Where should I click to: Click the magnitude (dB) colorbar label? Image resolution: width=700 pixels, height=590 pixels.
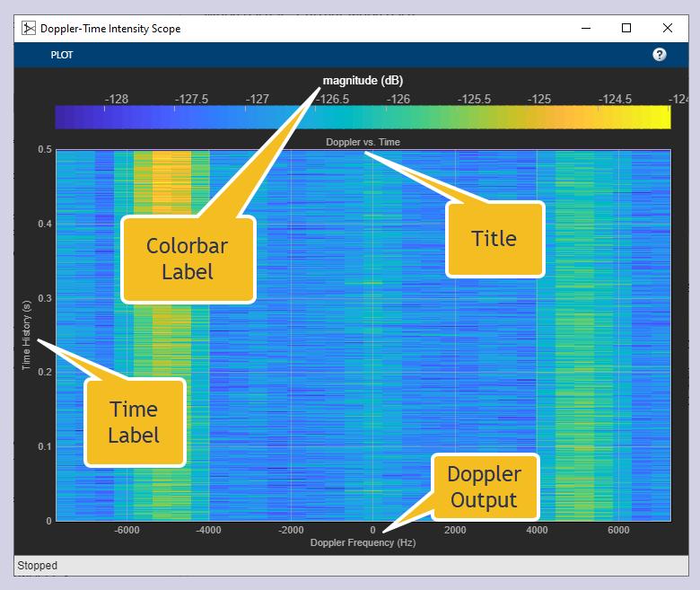click(x=363, y=81)
